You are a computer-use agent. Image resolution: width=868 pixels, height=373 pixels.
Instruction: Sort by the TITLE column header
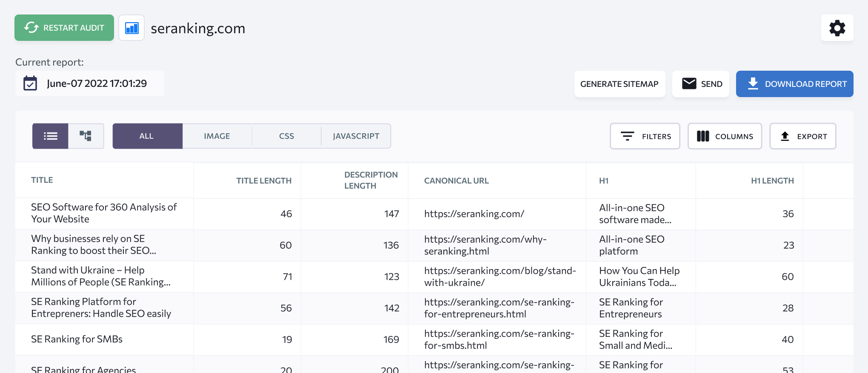[x=42, y=180]
